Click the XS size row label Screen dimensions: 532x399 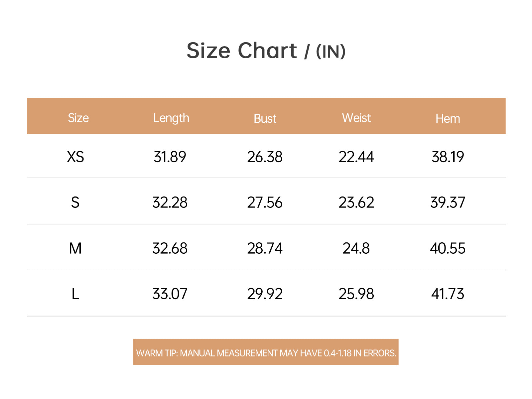[75, 157]
